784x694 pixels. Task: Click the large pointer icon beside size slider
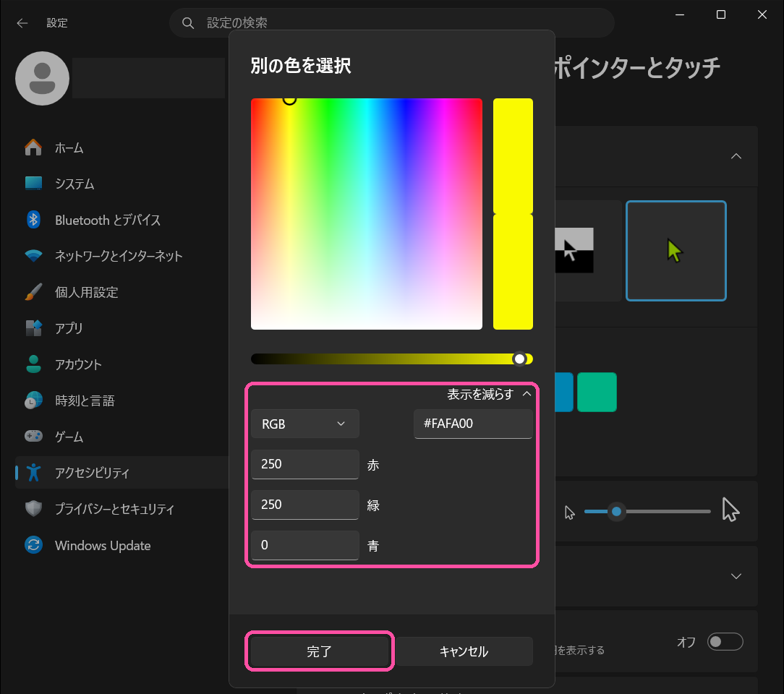point(730,510)
